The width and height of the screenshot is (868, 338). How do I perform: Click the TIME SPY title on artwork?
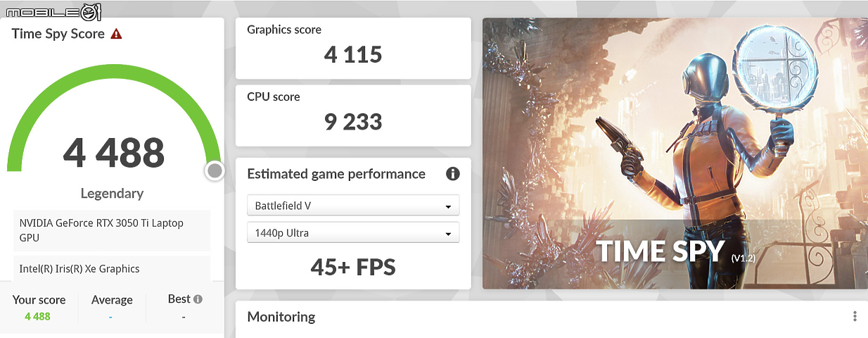coord(660,251)
